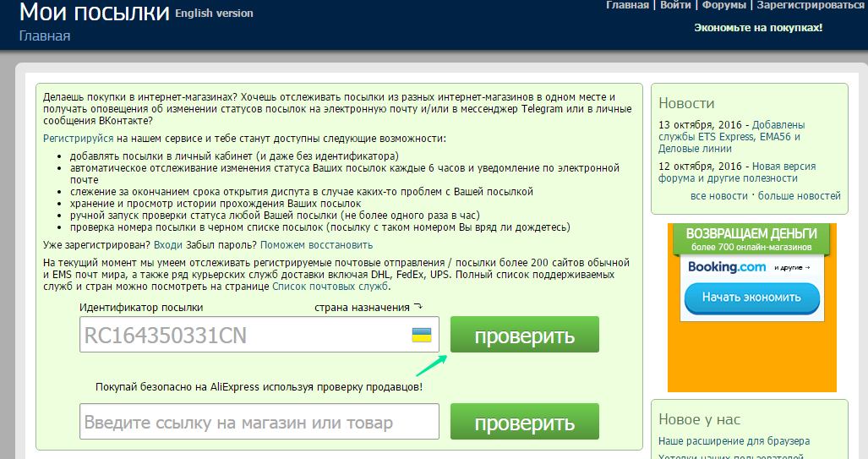The height and width of the screenshot is (459, 868).
Task: Open the Наше расширение для браузера link
Action: pos(734,441)
